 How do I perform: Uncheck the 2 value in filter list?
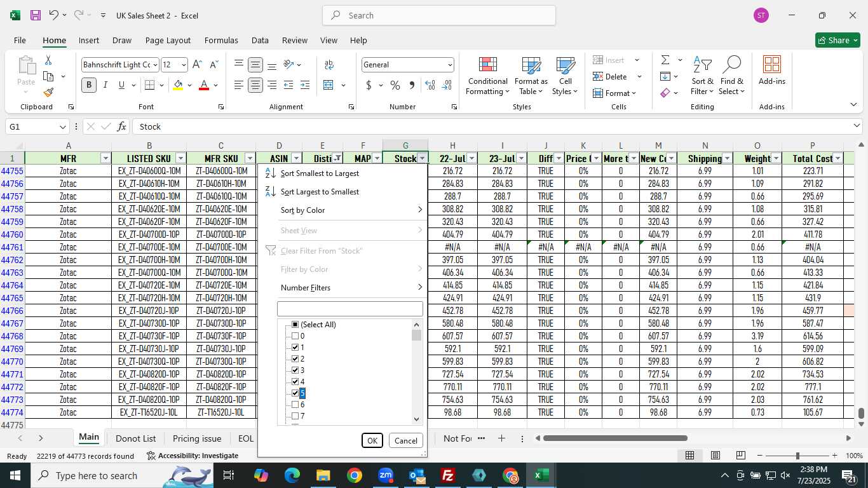(x=295, y=359)
